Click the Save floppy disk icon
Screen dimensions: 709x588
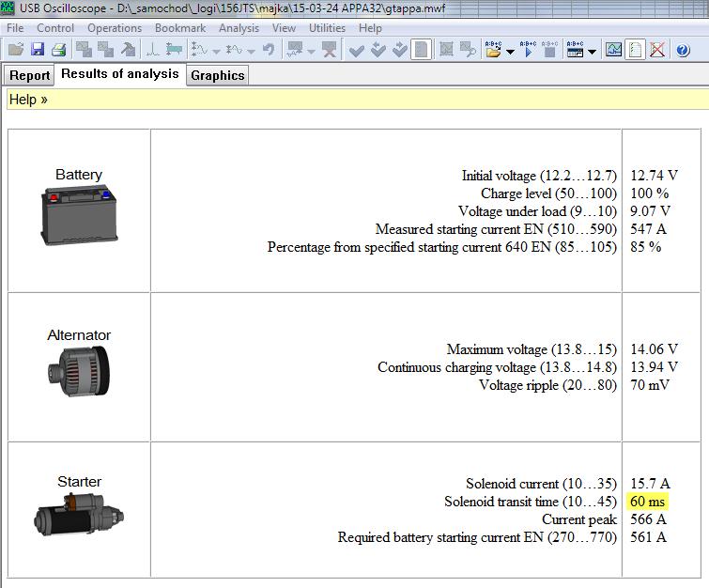[37, 50]
